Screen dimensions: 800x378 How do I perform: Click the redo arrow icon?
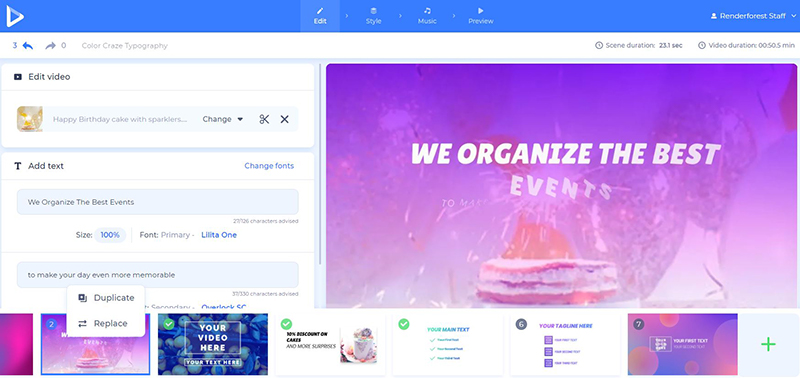tap(50, 45)
